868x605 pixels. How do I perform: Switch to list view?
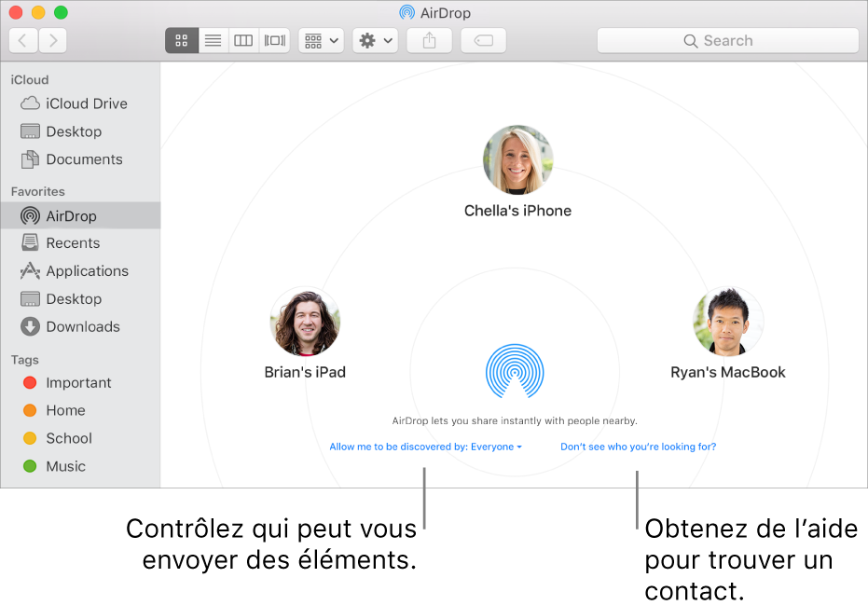click(x=214, y=40)
